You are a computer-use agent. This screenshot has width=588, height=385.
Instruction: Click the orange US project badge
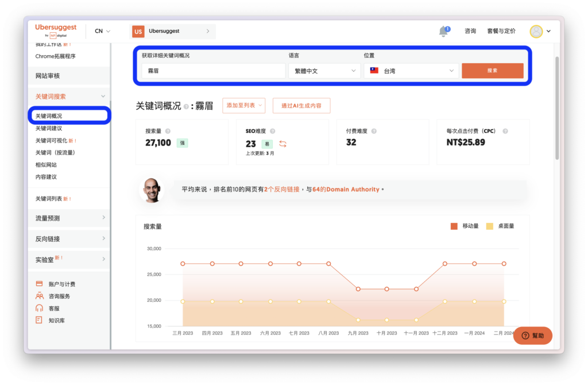(138, 32)
